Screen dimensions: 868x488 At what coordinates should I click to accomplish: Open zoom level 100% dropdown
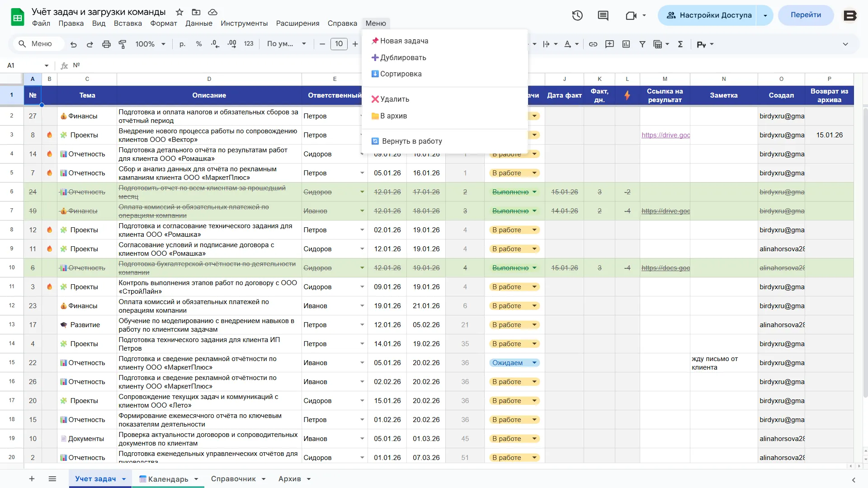[x=151, y=44]
